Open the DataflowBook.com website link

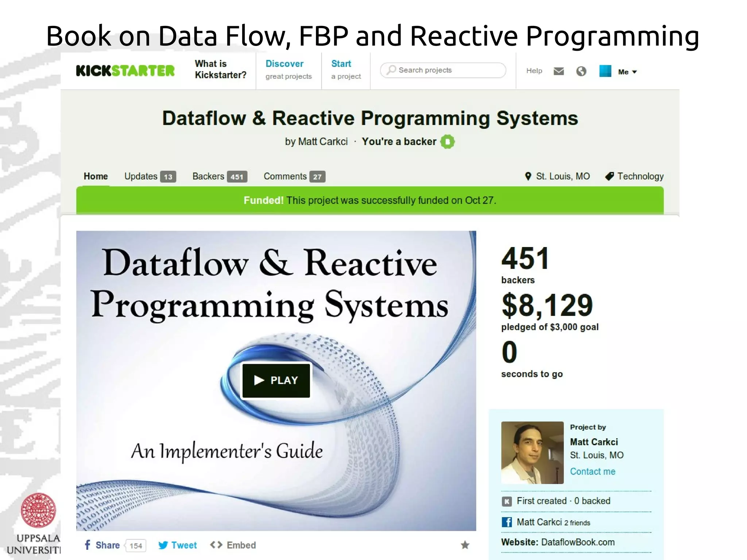pos(578,542)
